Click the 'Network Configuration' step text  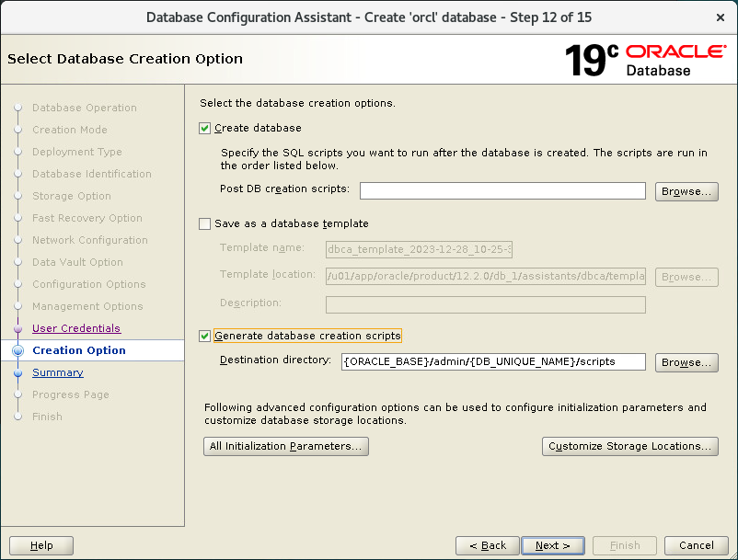pyautogui.click(x=90, y=240)
